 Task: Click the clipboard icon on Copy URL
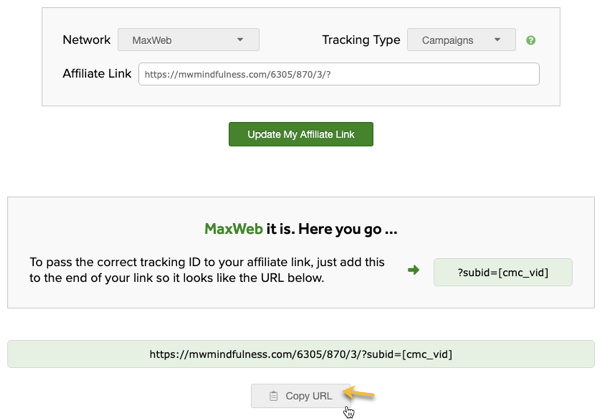coord(274,396)
